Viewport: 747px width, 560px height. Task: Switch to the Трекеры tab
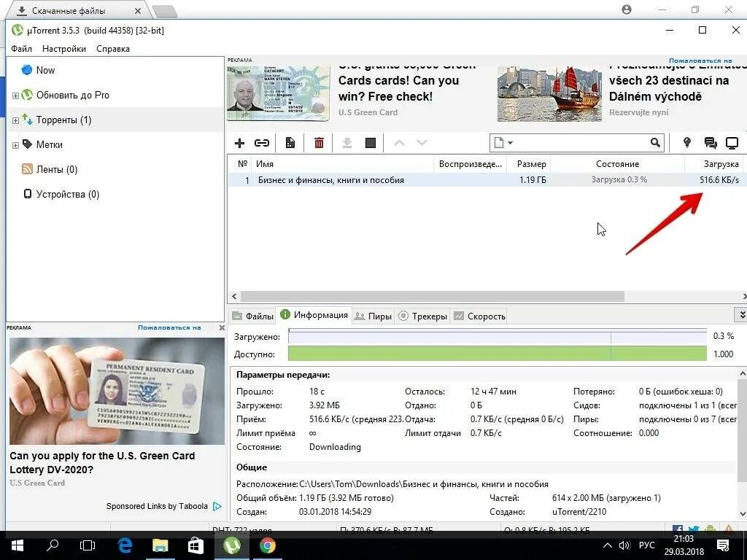(x=422, y=316)
